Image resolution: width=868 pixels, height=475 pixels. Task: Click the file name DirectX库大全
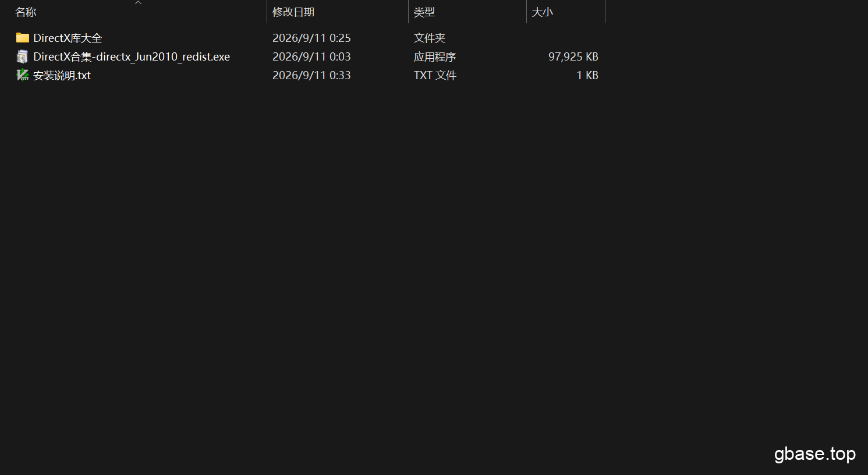(68, 38)
